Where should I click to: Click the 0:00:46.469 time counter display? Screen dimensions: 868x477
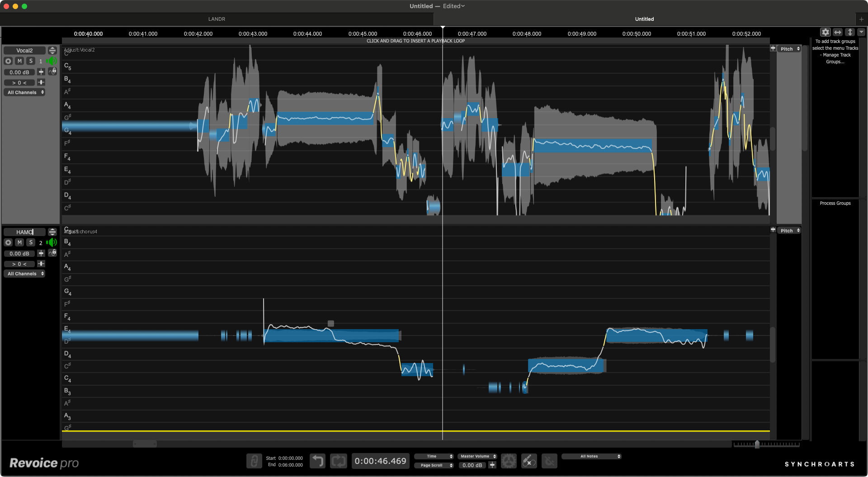(380, 461)
